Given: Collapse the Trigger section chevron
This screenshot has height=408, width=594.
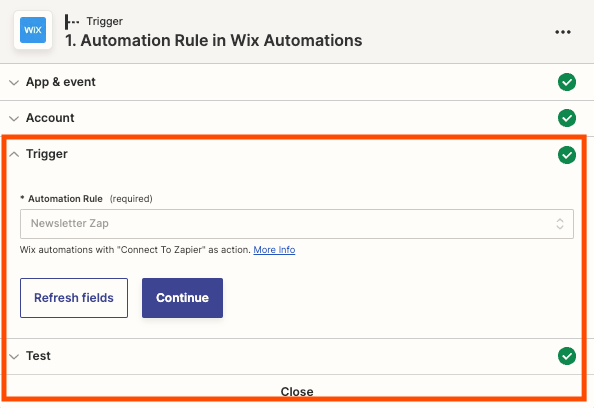Looking at the screenshot, I should click(x=14, y=154).
